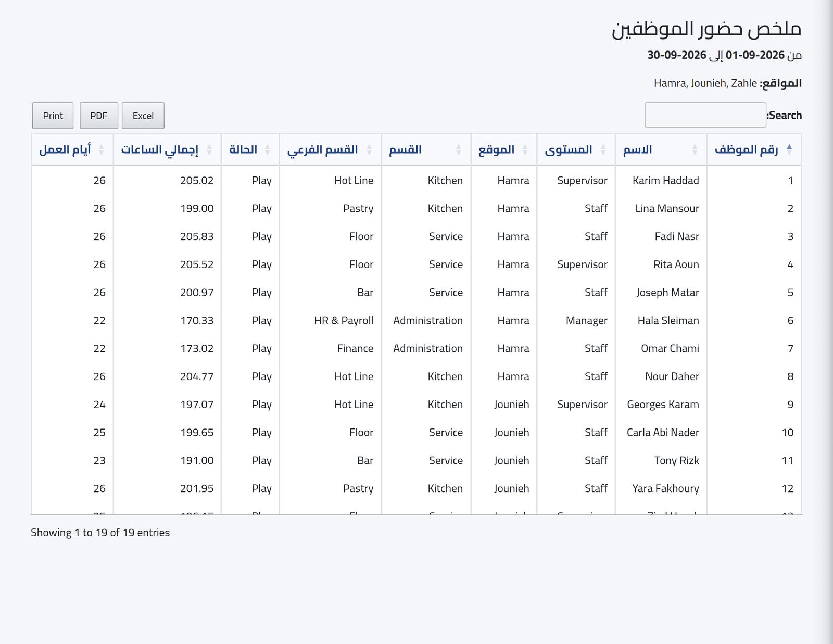The width and height of the screenshot is (833, 644).
Task: Sort by الموقع column sort icon
Action: point(525,149)
